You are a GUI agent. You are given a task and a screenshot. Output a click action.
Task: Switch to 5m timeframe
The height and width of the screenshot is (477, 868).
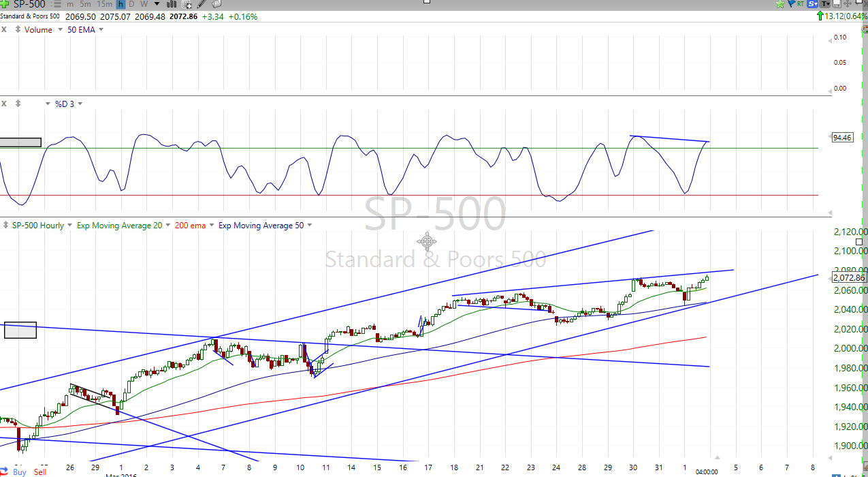(x=85, y=4)
